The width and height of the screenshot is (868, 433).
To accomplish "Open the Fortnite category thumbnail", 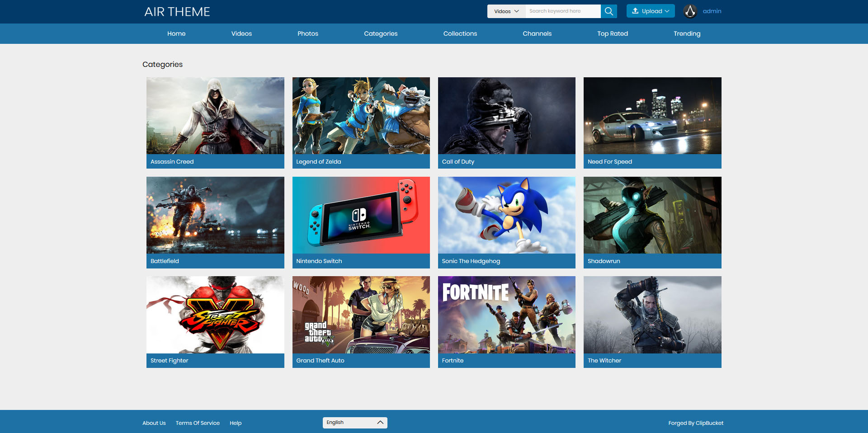I will click(507, 315).
